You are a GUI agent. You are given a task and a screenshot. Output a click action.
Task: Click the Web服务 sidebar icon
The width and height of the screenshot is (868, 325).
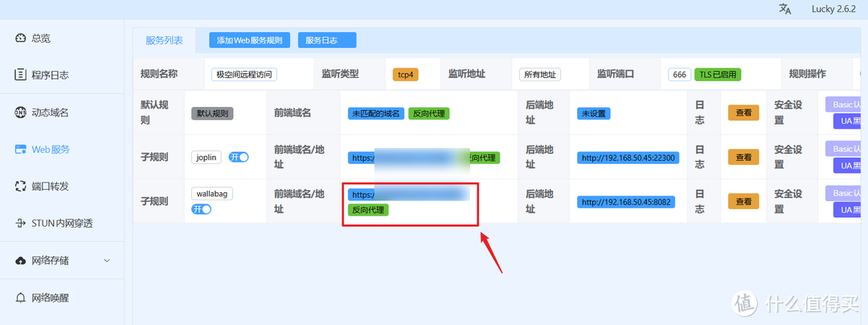point(20,150)
